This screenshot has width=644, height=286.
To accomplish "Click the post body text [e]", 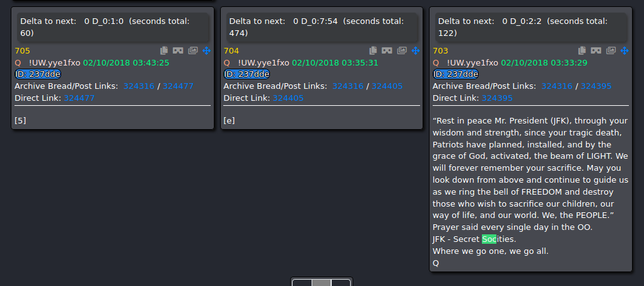I will 229,121.
